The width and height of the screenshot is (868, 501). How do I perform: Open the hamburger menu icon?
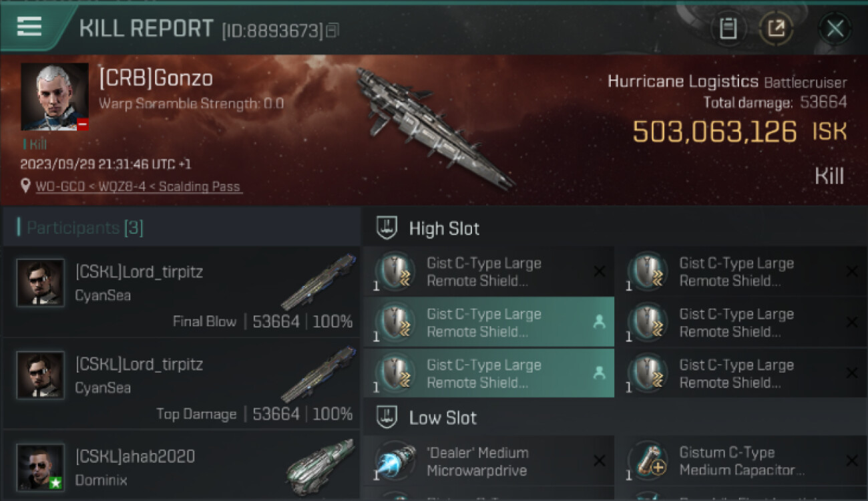(x=29, y=27)
